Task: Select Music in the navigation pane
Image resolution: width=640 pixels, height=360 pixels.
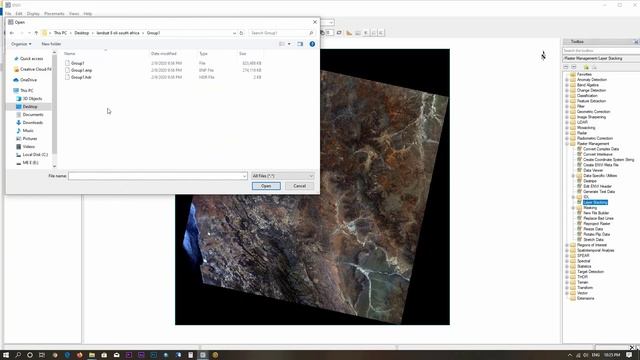Action: click(x=28, y=131)
